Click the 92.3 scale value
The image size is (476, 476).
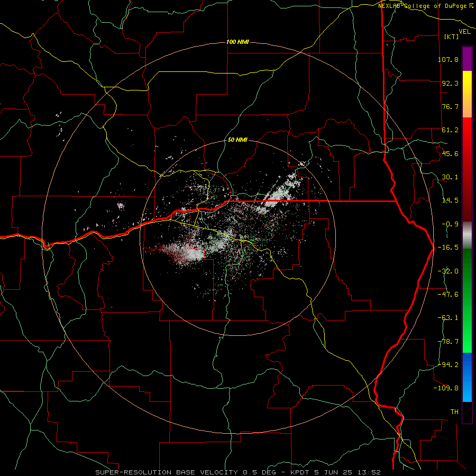[450, 83]
